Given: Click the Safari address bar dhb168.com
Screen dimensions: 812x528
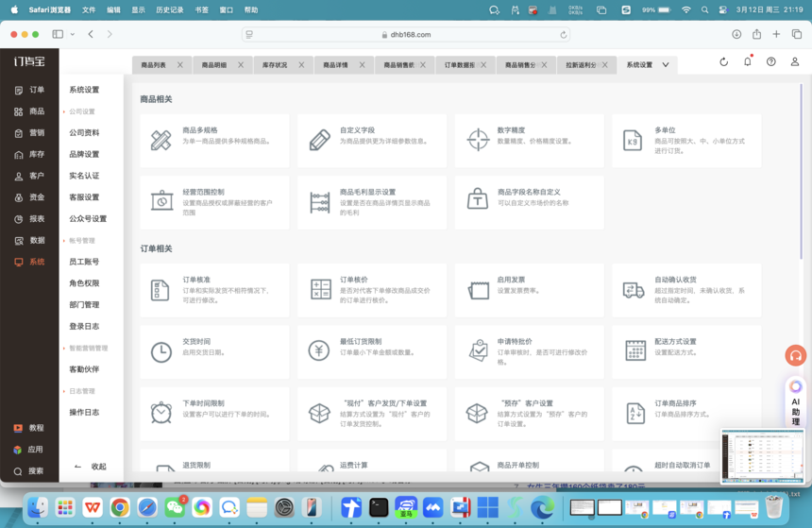Looking at the screenshot, I should point(406,35).
